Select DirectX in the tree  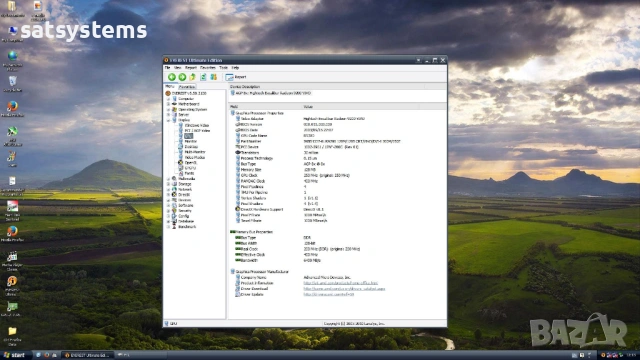tap(181, 195)
